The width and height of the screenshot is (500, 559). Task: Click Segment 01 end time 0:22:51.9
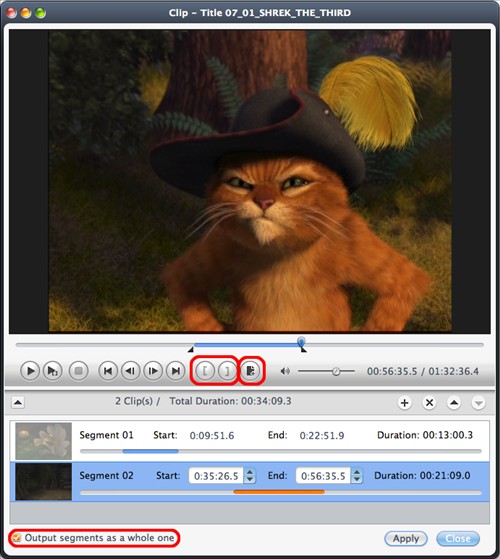322,435
